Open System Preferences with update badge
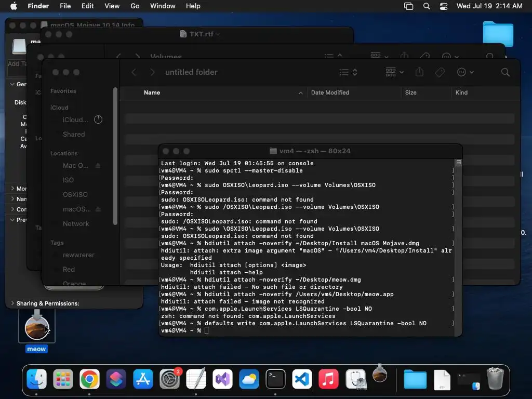532x399 pixels. coord(170,379)
